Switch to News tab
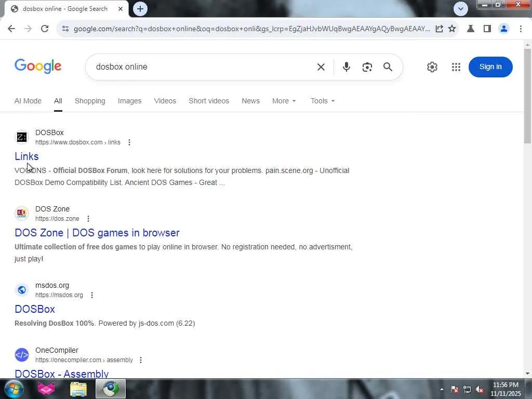532x399 pixels. [x=250, y=101]
